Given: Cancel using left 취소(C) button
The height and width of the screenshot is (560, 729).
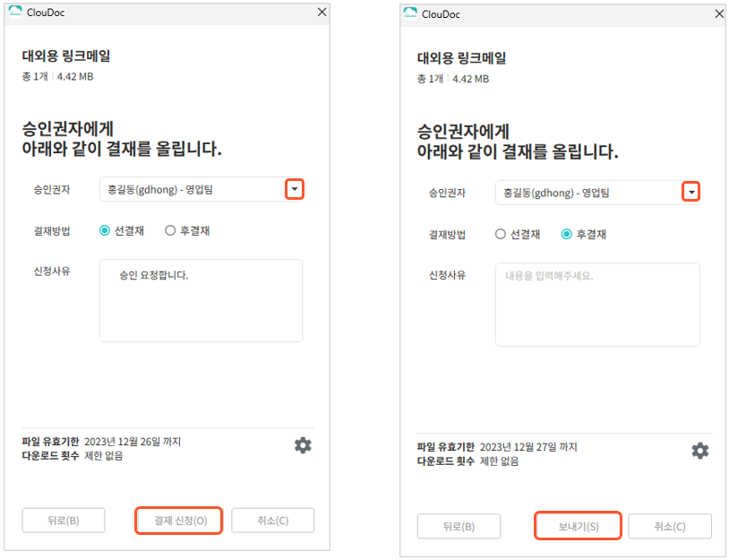Looking at the screenshot, I should point(273,521).
